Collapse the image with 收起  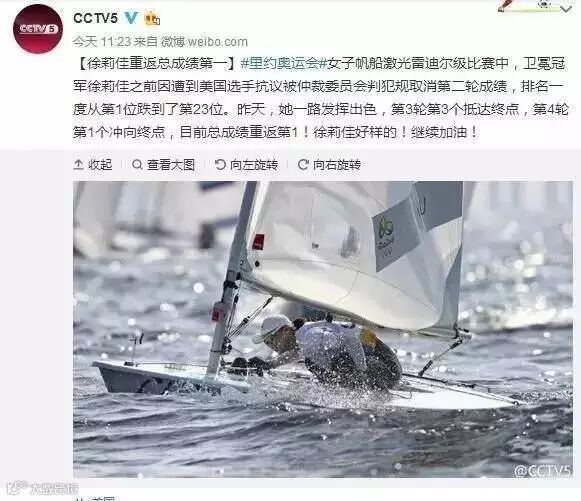coord(93,165)
